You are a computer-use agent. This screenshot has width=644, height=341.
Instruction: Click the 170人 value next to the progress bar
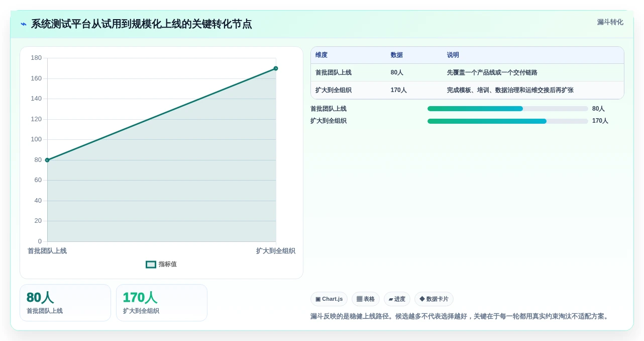pos(600,121)
